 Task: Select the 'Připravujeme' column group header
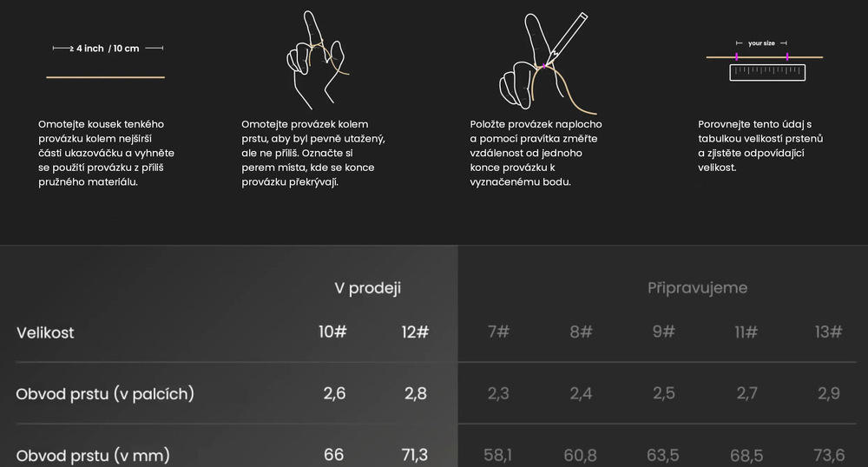click(697, 287)
